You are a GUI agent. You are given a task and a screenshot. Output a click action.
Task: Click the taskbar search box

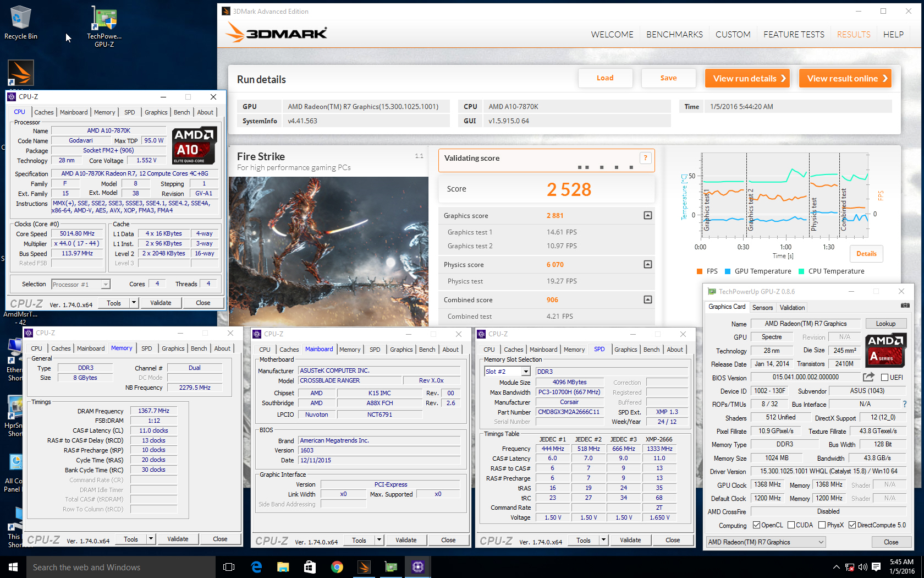pos(121,567)
